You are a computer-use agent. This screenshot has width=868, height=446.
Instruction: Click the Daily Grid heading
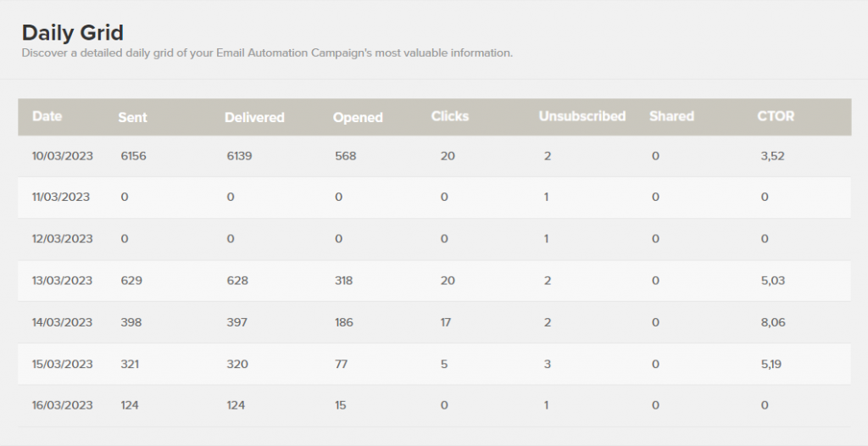coord(73,33)
